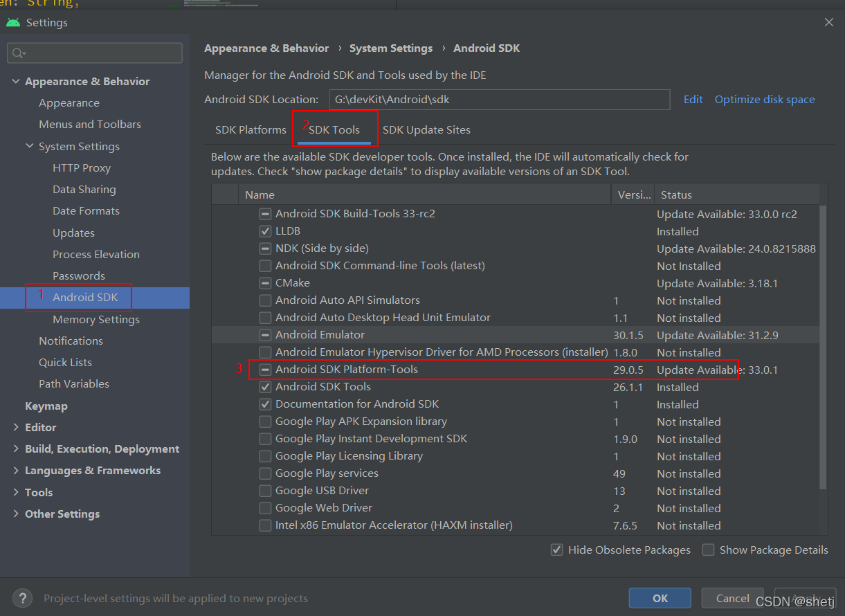
Task: Click the help question mark icon
Action: (22, 598)
